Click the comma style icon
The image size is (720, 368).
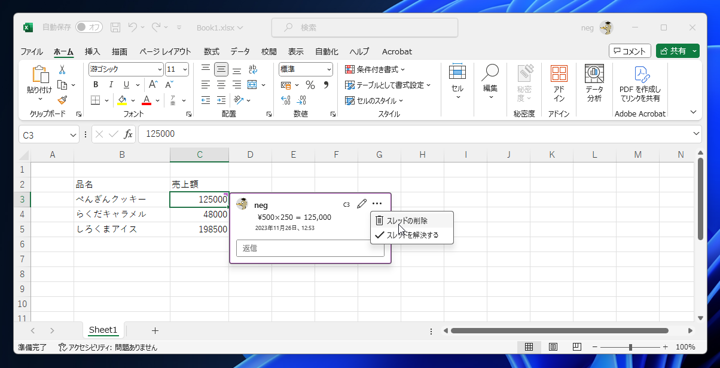326,85
